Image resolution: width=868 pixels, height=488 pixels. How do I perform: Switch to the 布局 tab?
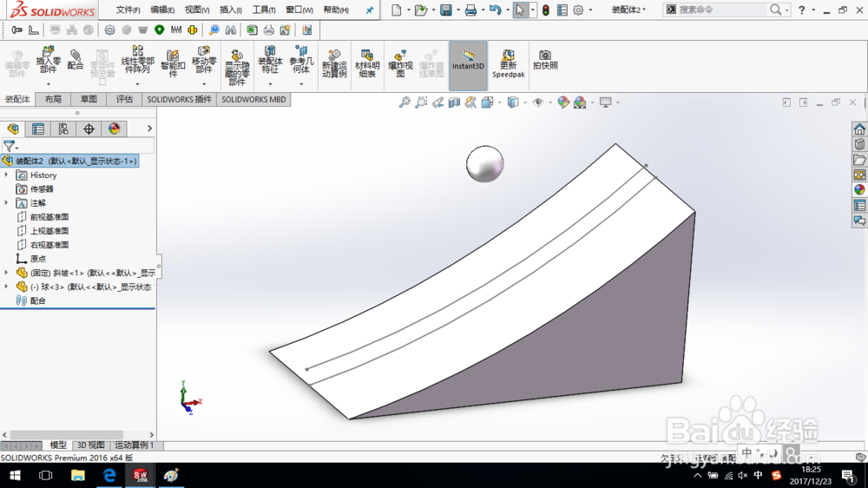coord(53,99)
